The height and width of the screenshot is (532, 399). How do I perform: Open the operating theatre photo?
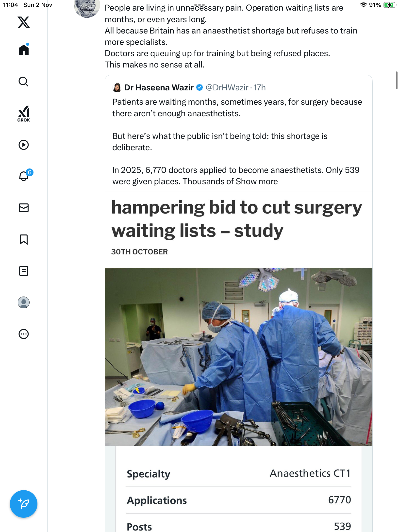click(x=238, y=357)
